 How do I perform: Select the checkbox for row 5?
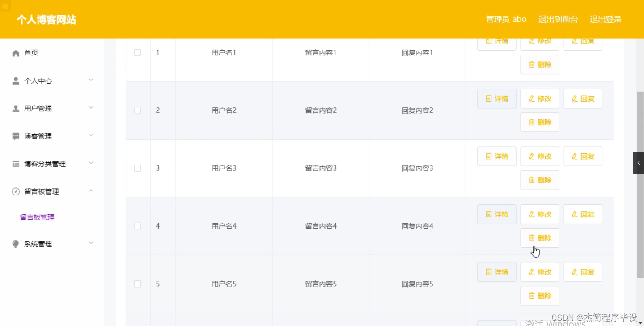(137, 284)
